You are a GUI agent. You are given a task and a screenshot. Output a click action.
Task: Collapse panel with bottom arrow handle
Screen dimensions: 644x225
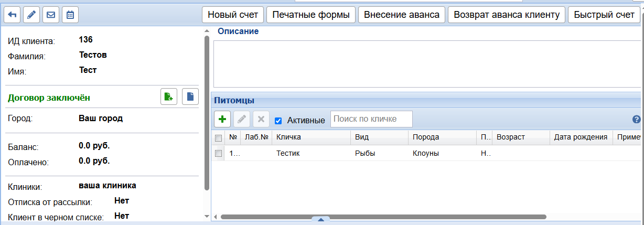coord(321,220)
